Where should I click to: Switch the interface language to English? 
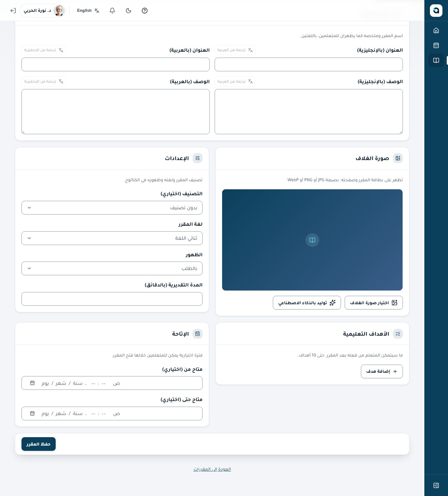point(88,11)
